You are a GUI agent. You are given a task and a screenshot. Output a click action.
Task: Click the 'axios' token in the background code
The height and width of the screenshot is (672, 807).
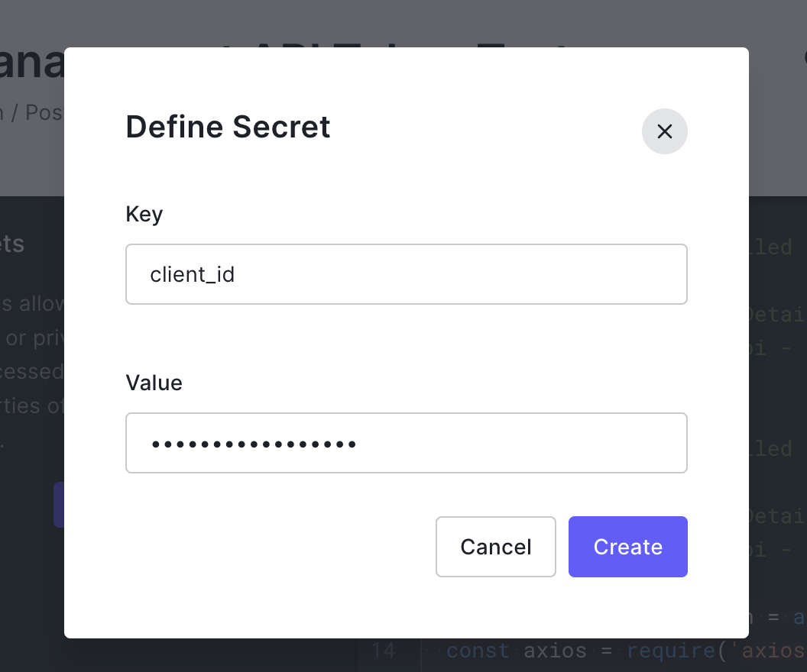click(x=555, y=651)
